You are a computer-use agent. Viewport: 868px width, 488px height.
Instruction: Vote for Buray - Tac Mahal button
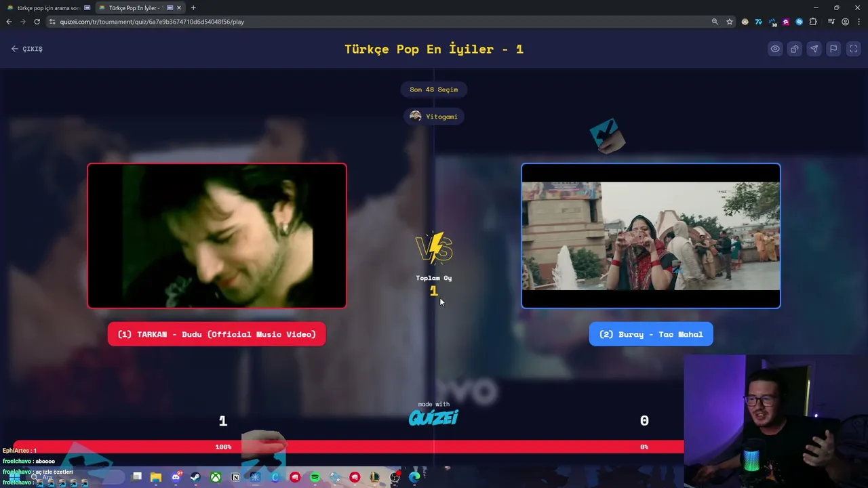pos(651,334)
